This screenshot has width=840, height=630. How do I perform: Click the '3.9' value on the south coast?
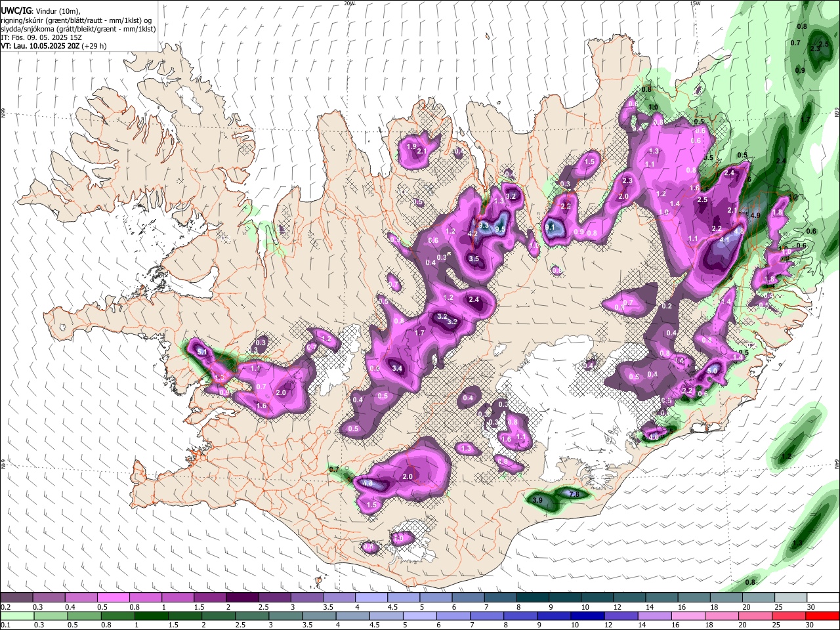click(537, 500)
